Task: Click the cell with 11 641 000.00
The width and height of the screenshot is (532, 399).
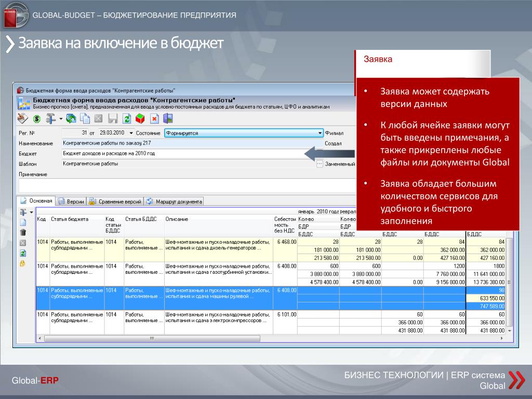Action: [486, 274]
